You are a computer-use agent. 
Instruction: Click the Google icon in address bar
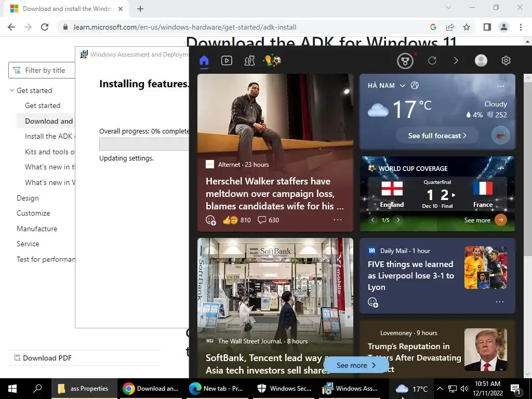433,27
